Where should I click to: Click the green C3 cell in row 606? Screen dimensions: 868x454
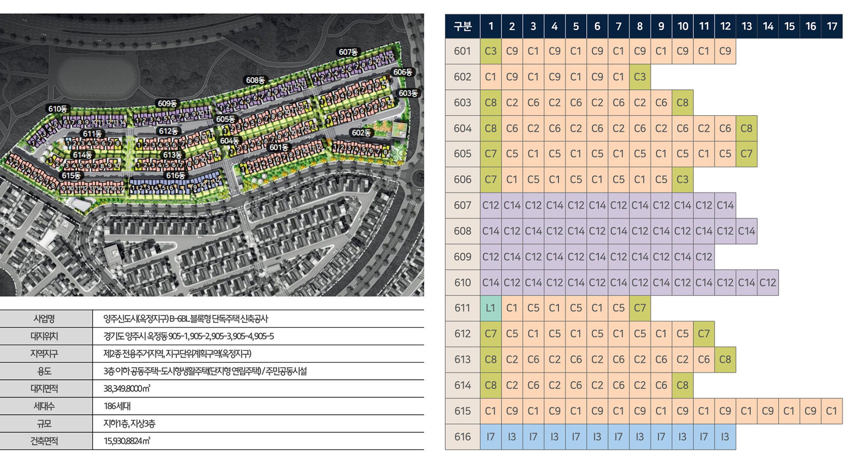(x=682, y=179)
